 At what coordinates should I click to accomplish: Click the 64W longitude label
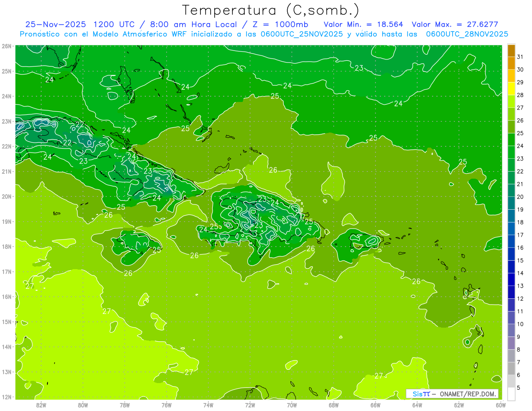pyautogui.click(x=417, y=405)
